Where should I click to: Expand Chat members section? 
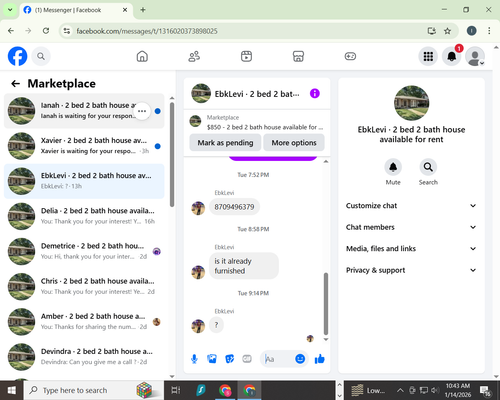coord(411,227)
